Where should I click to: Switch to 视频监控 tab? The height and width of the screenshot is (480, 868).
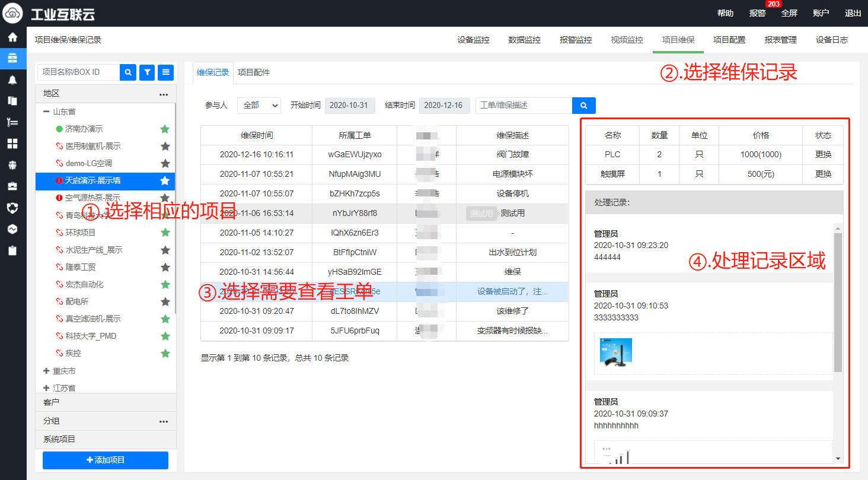(x=627, y=40)
